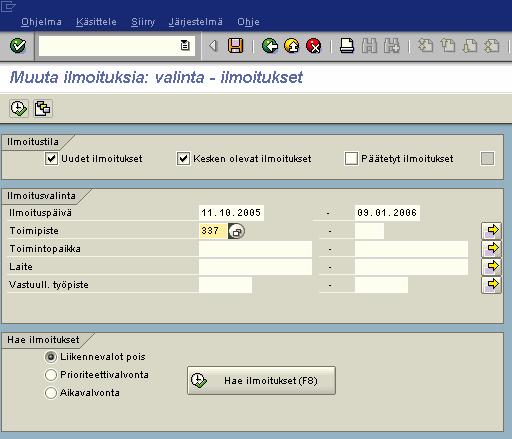Click the Previous Page icon
Screen dimensions: 512x439
click(447, 46)
